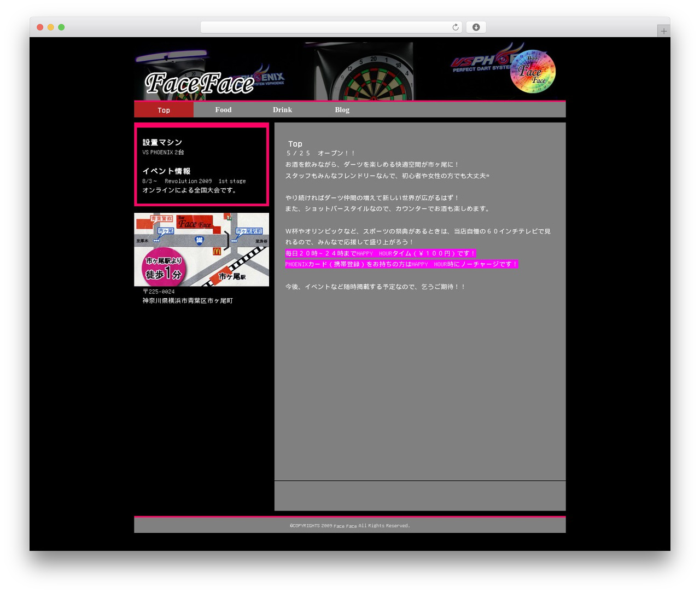Select the Top navigation tab
Viewport: 700px width, 593px height.
tap(164, 110)
